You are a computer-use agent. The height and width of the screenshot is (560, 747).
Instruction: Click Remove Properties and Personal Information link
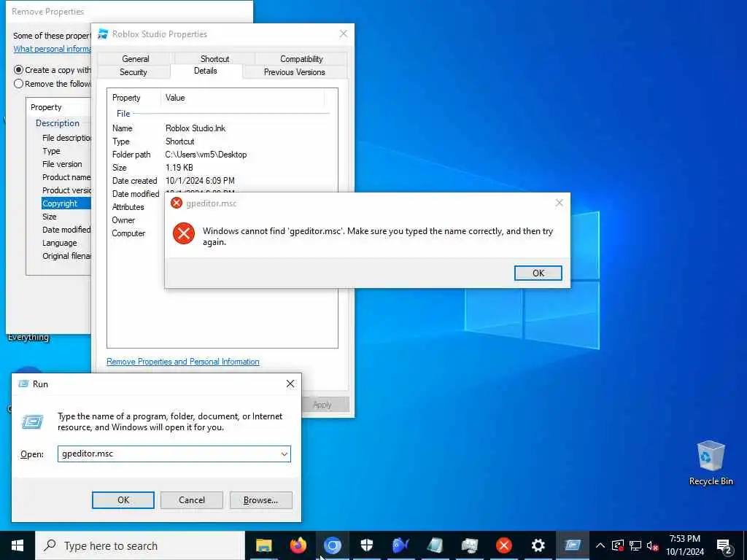coord(183,362)
